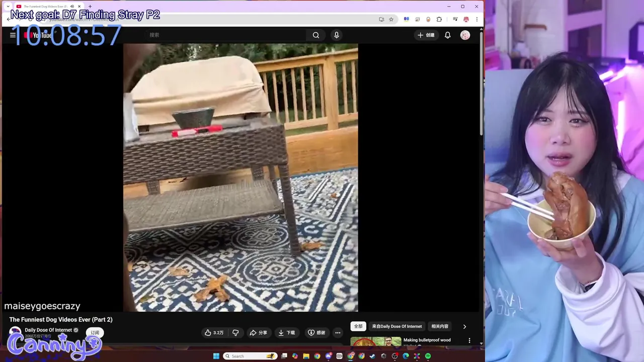Share the video via 分享 button

tap(259, 333)
